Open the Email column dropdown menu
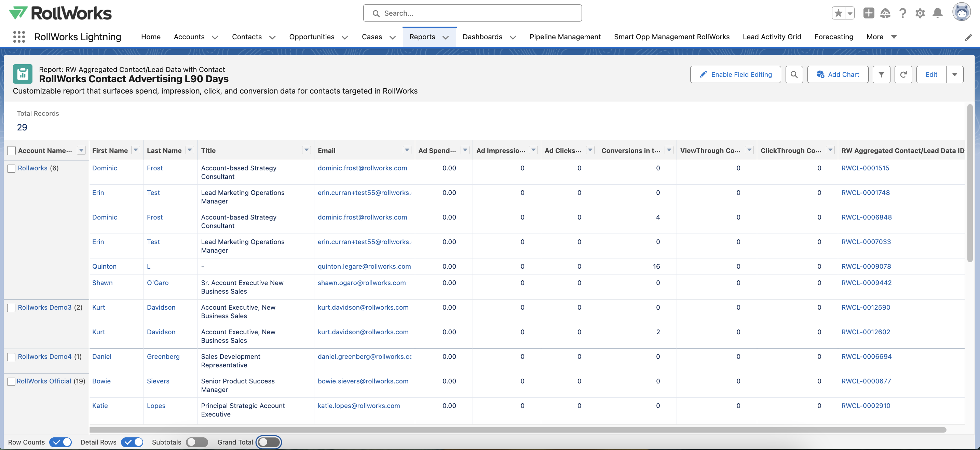The height and width of the screenshot is (450, 980). pos(407,150)
